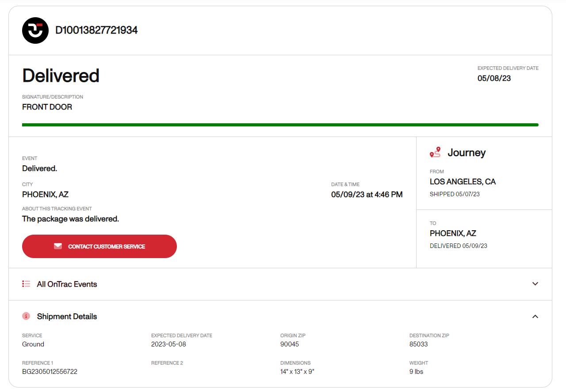Click shipment details date 2023-05-08
Viewport: 566px width, 392px height.
(x=168, y=344)
